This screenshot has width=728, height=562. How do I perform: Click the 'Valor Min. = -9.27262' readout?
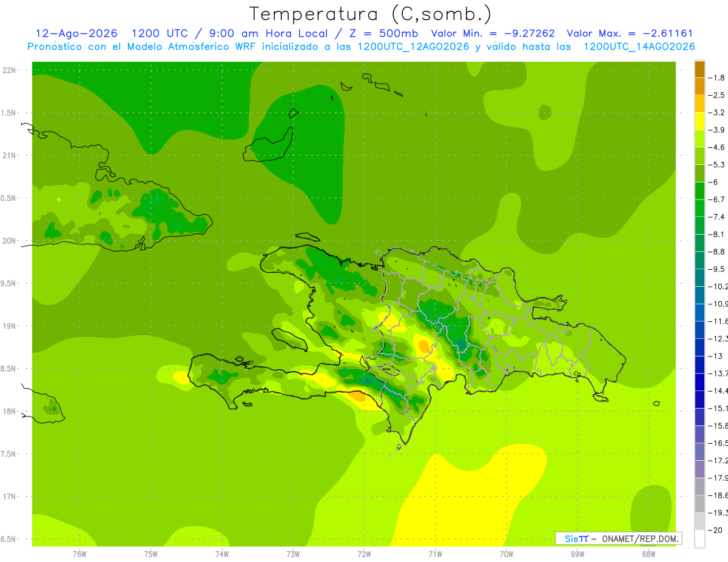pos(492,33)
